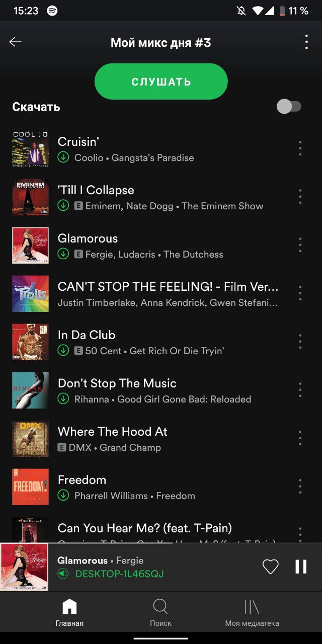
Task: Tap the green СЛУШАТЬ button
Action: pos(161,82)
